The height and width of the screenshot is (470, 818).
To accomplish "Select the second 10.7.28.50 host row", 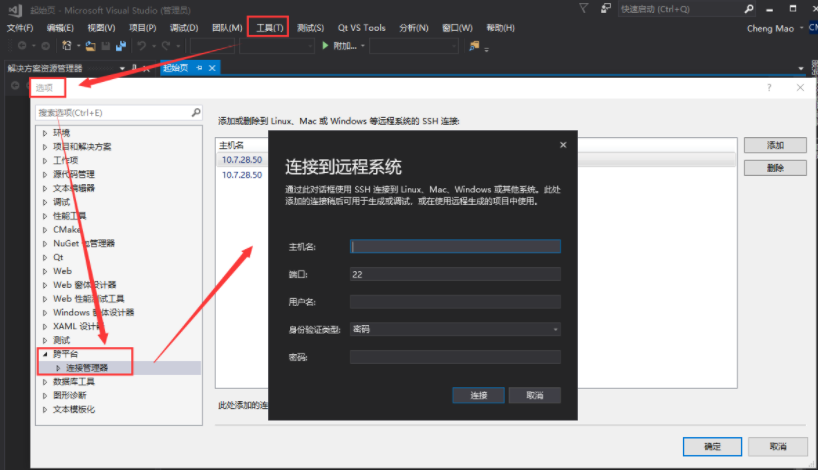I will coord(242,175).
